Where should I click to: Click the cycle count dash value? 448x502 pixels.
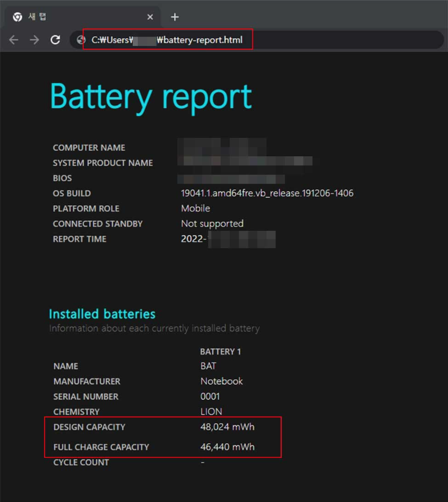203,462
